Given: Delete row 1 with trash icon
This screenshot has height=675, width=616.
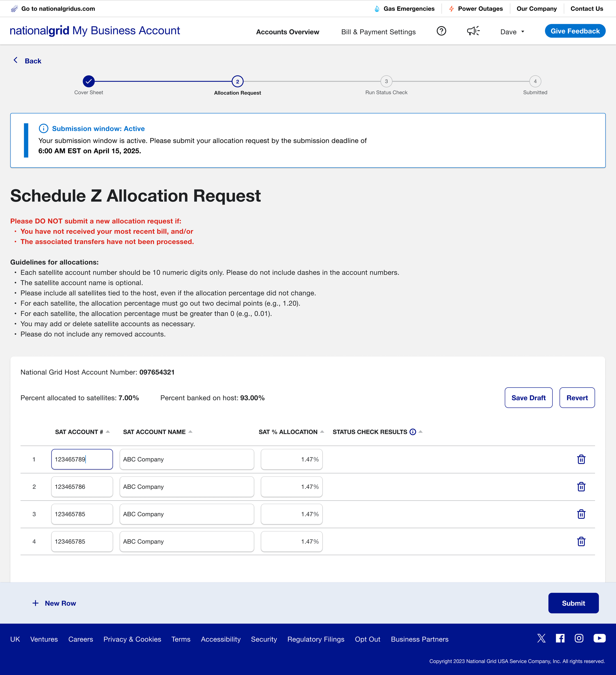Looking at the screenshot, I should pyautogui.click(x=581, y=459).
